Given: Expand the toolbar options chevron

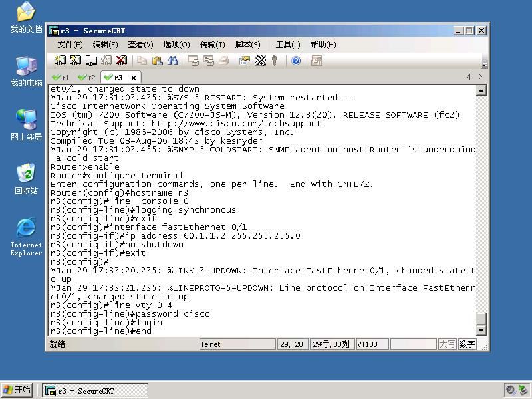Looking at the screenshot, I should point(485,65).
